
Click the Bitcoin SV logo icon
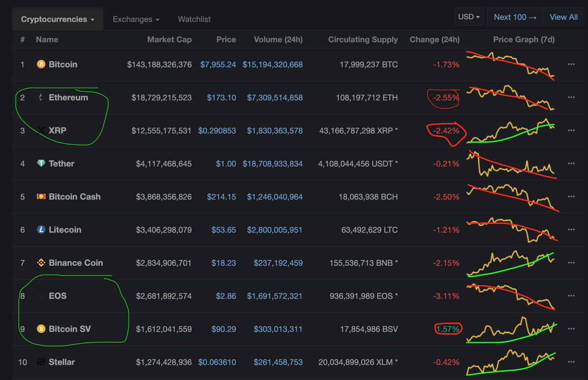(41, 329)
